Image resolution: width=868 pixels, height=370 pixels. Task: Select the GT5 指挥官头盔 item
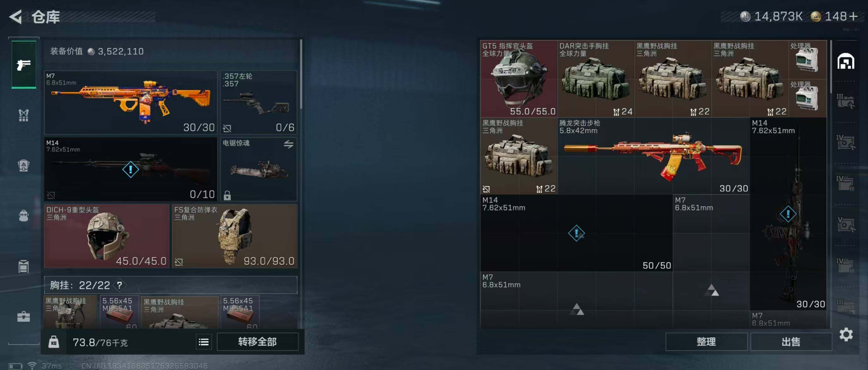[519, 79]
